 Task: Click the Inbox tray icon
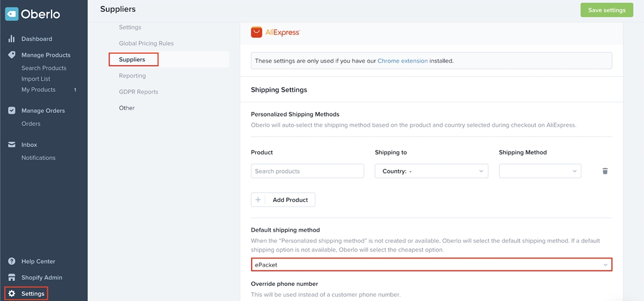(12, 145)
